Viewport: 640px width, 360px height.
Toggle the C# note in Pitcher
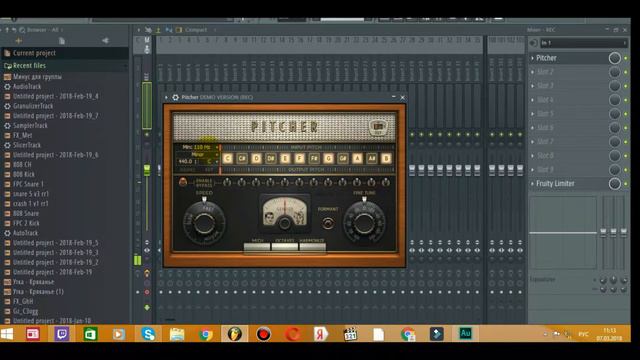[242, 158]
